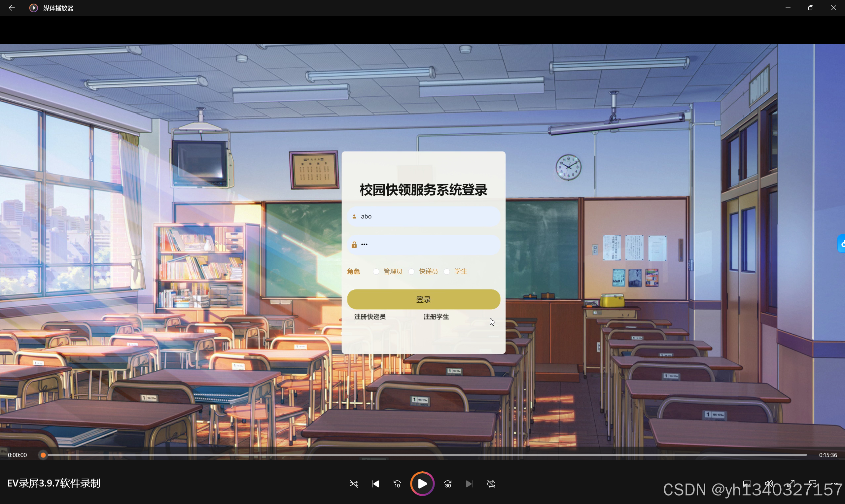Click the 登录 button
Viewport: 845px width, 504px height.
point(423,299)
